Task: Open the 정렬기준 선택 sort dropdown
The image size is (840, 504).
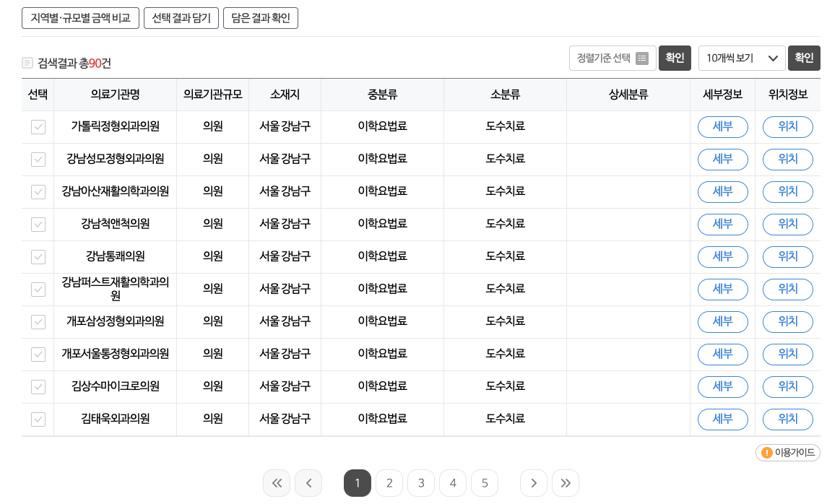Action: tap(612, 58)
